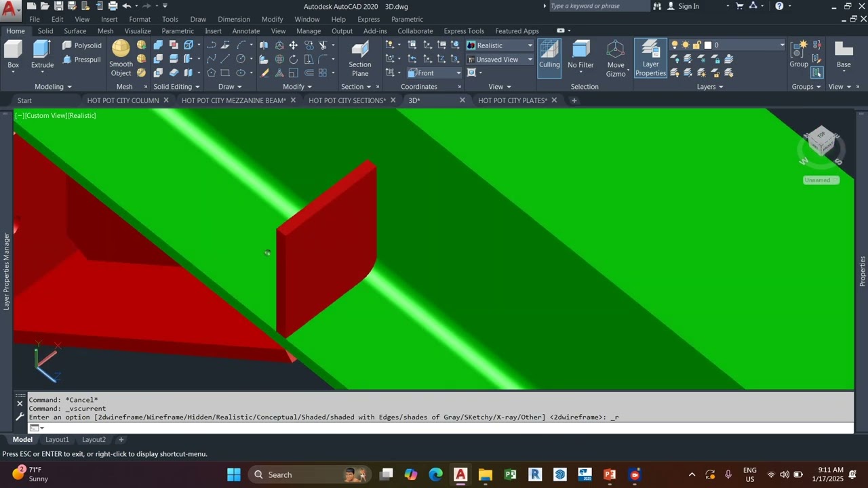Image resolution: width=868 pixels, height=488 pixels.
Task: Select the Box solid tool
Action: click(13, 56)
